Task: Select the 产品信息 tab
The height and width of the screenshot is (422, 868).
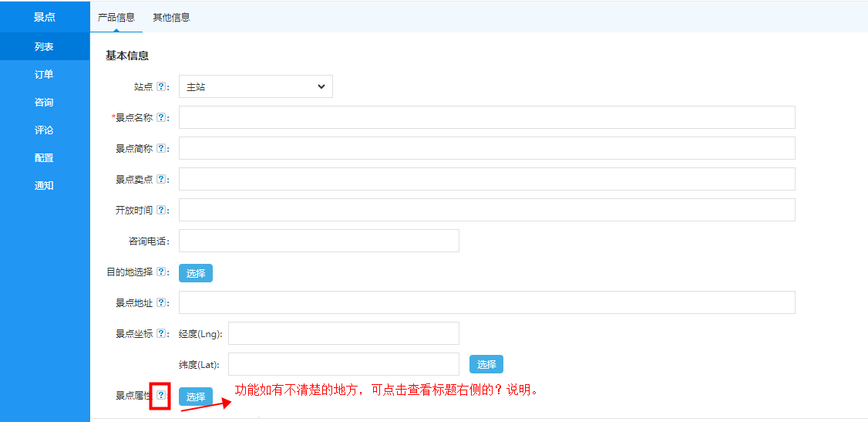Action: pos(116,17)
